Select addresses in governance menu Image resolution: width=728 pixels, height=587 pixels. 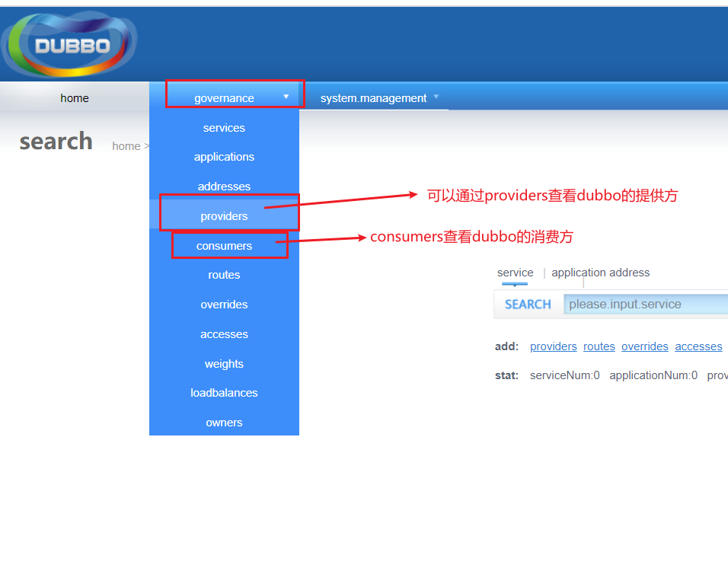coord(224,186)
